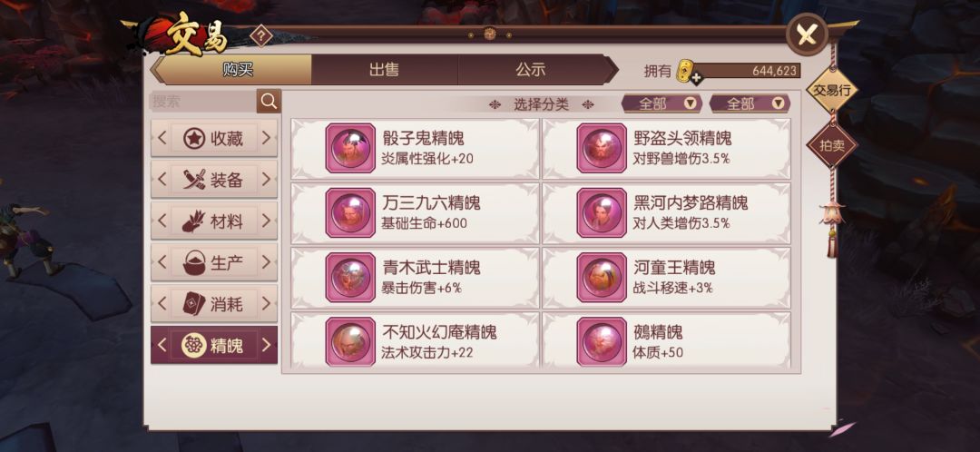Select the 骰子鬼精魄 orb icon
This screenshot has height=452, width=980.
point(350,148)
